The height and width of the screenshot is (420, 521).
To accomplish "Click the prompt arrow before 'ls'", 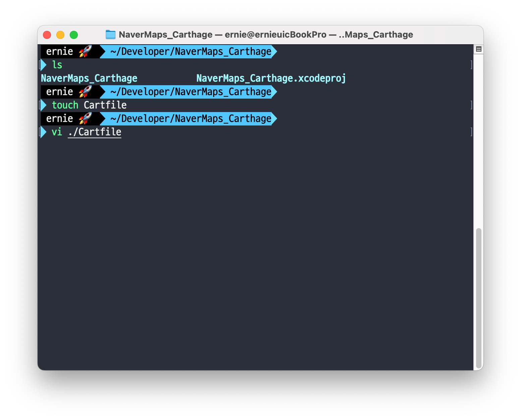I will pyautogui.click(x=43, y=65).
